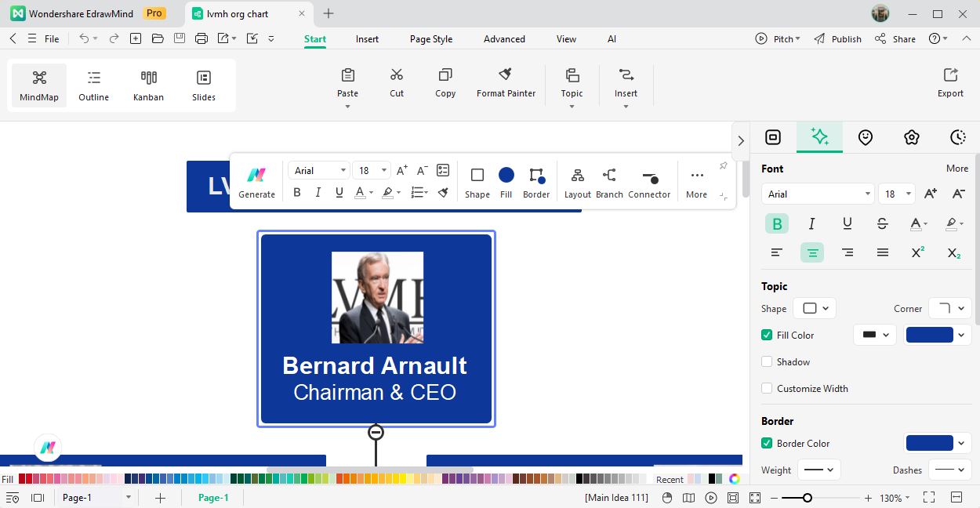Open border Weight dropdown
This screenshot has width=980, height=508.
(x=819, y=470)
